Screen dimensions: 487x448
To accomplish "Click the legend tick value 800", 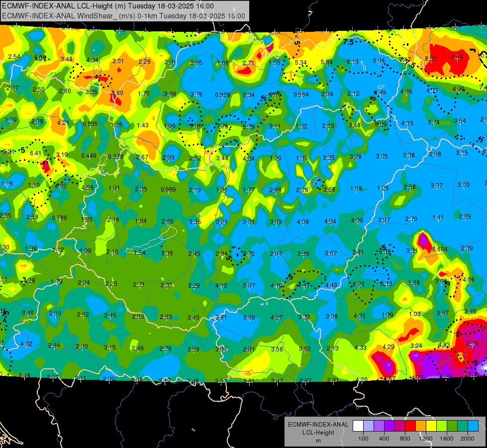I will click(405, 439).
